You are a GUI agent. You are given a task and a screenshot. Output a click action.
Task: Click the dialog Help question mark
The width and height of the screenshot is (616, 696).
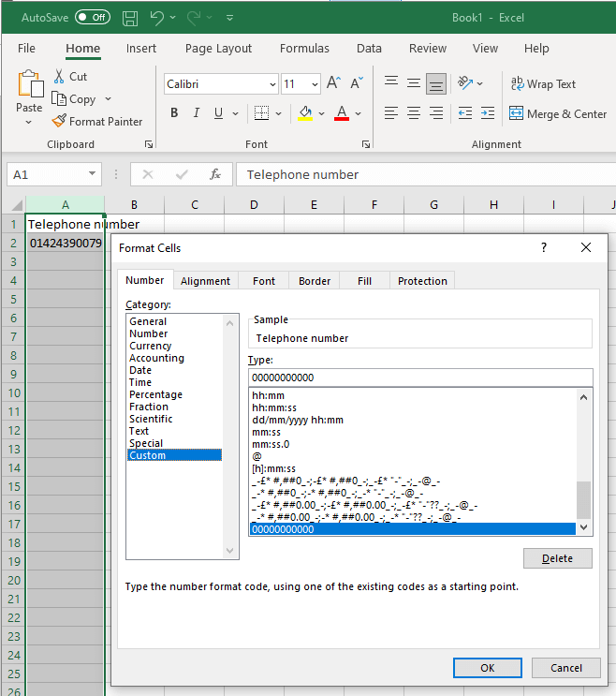(544, 247)
